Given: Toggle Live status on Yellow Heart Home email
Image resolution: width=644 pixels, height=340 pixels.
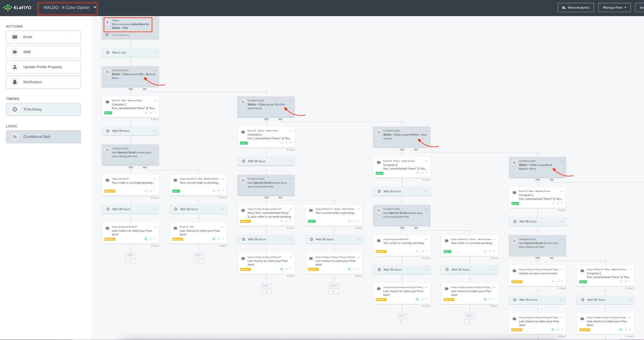Looking at the screenshot, I should [x=244, y=143].
